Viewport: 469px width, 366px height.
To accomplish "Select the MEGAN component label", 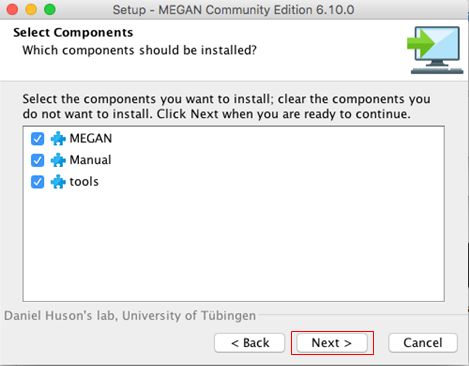I will (91, 138).
